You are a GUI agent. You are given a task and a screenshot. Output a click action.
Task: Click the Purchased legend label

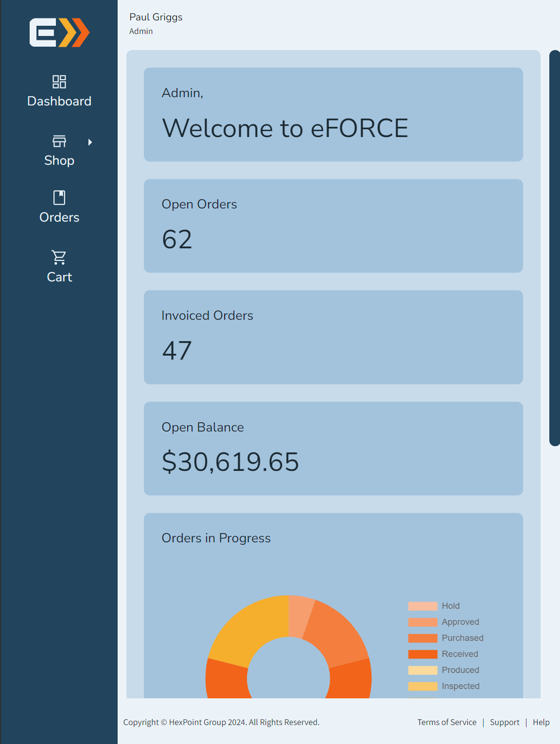(x=463, y=638)
